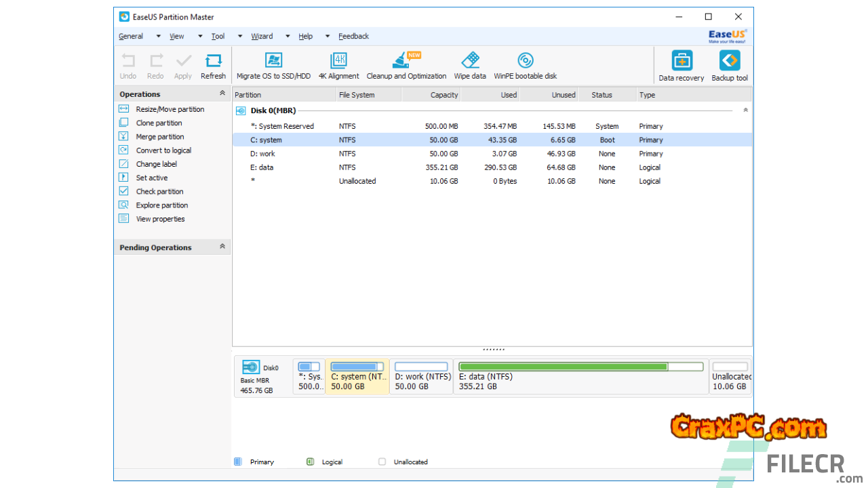Viewport: 868px width, 488px height.
Task: Open the 4K Alignment tool
Action: point(338,61)
